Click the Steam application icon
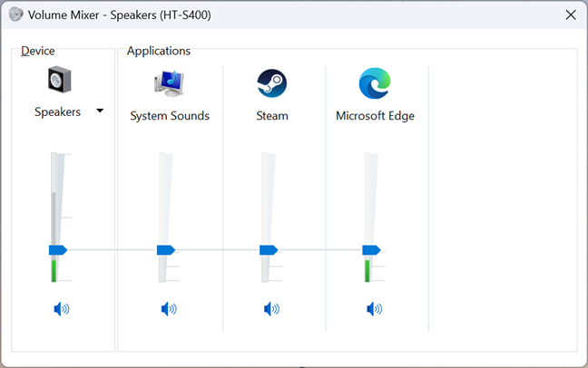Image resolution: width=588 pixels, height=368 pixels. [271, 83]
